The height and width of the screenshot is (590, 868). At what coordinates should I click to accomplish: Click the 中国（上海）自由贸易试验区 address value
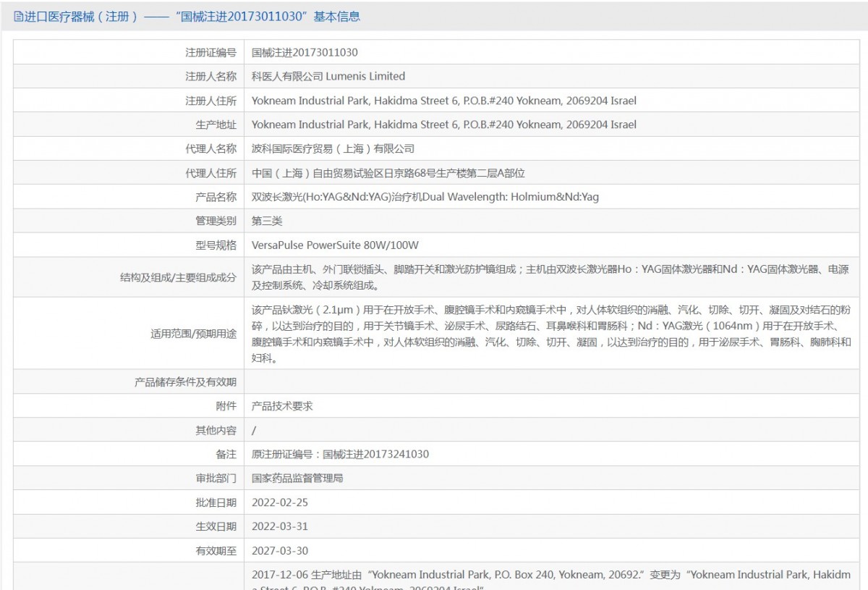(x=388, y=173)
